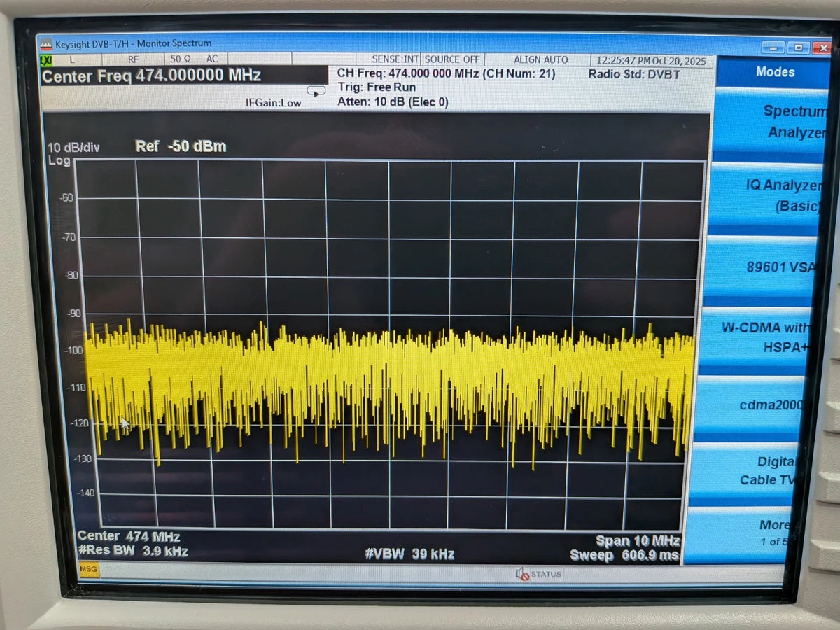The width and height of the screenshot is (840, 630).
Task: Click the date and time readout
Action: (x=652, y=61)
